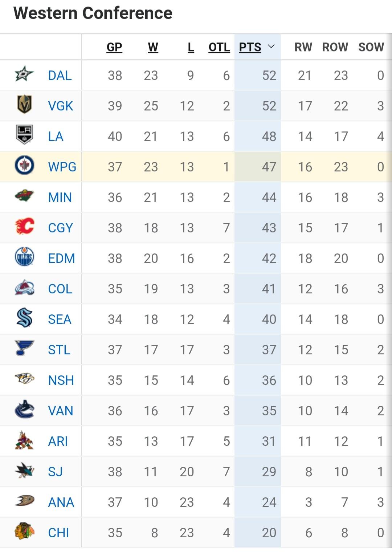This screenshot has width=392, height=554.
Task: Sort standings by W column
Action: (x=153, y=47)
